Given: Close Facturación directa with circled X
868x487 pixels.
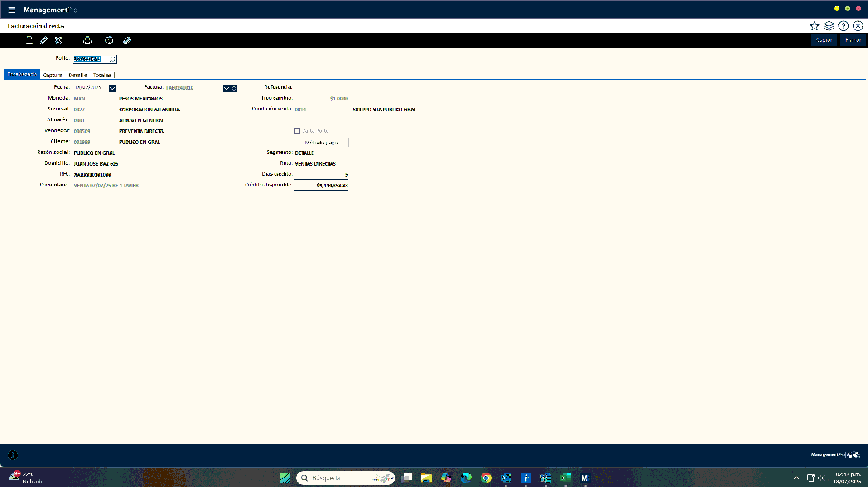Looking at the screenshot, I should [x=858, y=26].
